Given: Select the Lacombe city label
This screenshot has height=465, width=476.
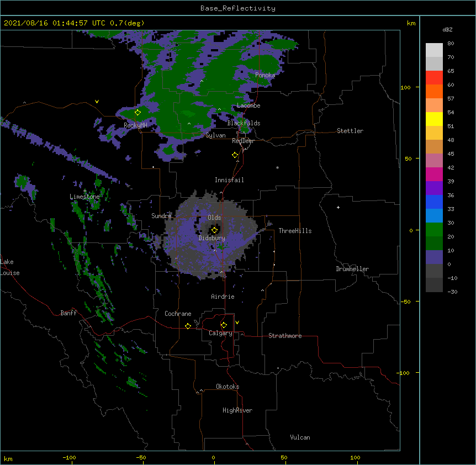Looking at the screenshot, I should (248, 105).
